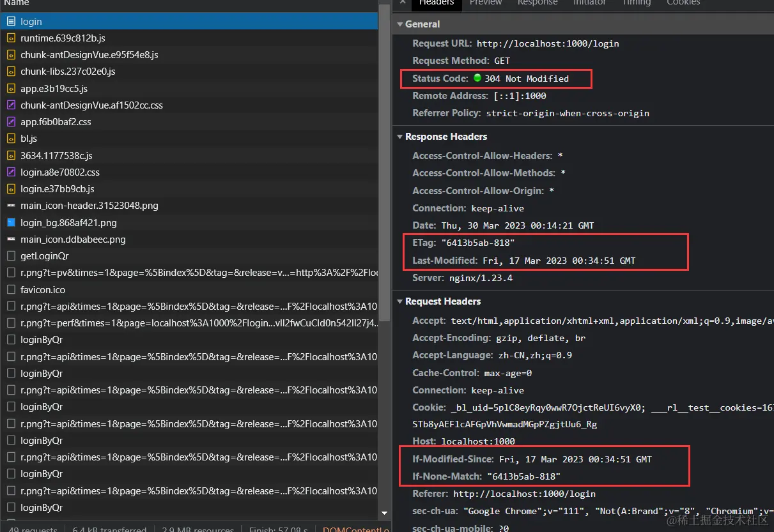774x532 pixels.
Task: Click the main_icon-header.31523048.png image icon
Action: coord(11,206)
